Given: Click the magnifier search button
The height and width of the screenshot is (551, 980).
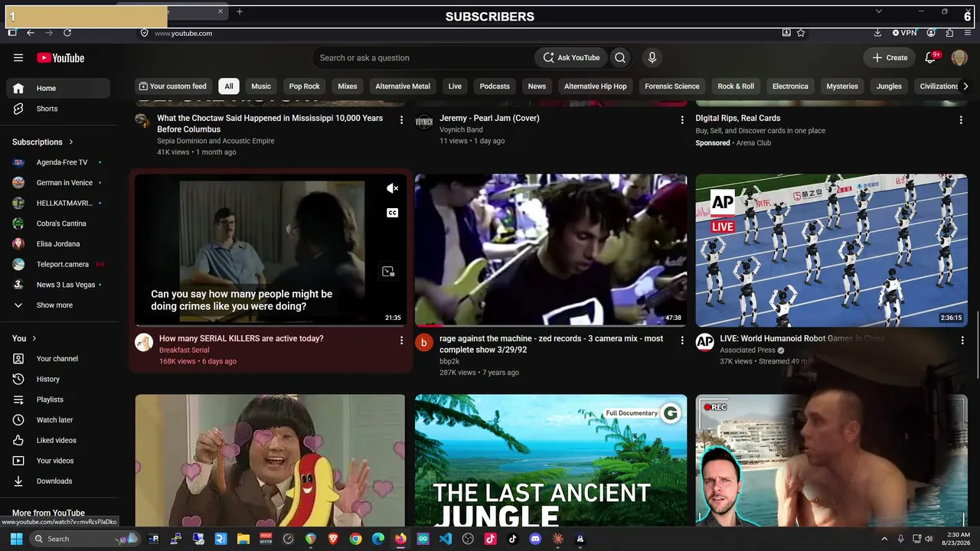Looking at the screenshot, I should tap(620, 57).
